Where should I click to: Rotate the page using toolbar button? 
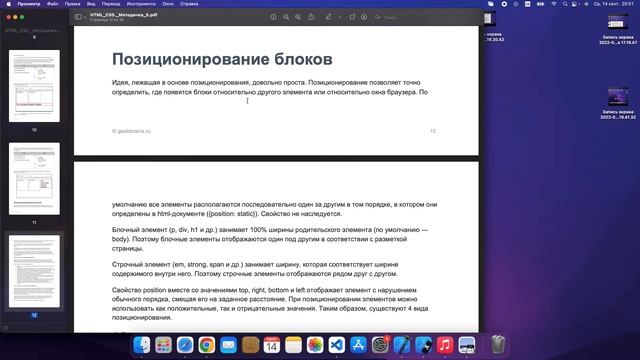(x=352, y=17)
